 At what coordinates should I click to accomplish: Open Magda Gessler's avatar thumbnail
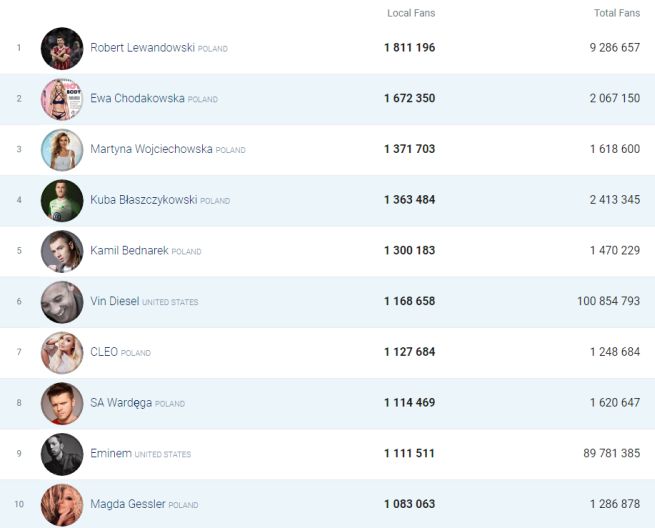62,504
